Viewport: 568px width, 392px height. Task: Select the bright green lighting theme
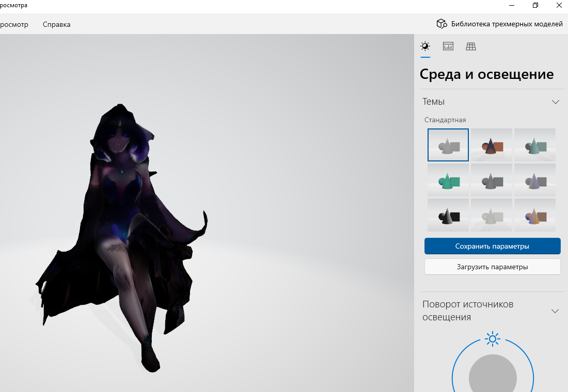(x=448, y=180)
